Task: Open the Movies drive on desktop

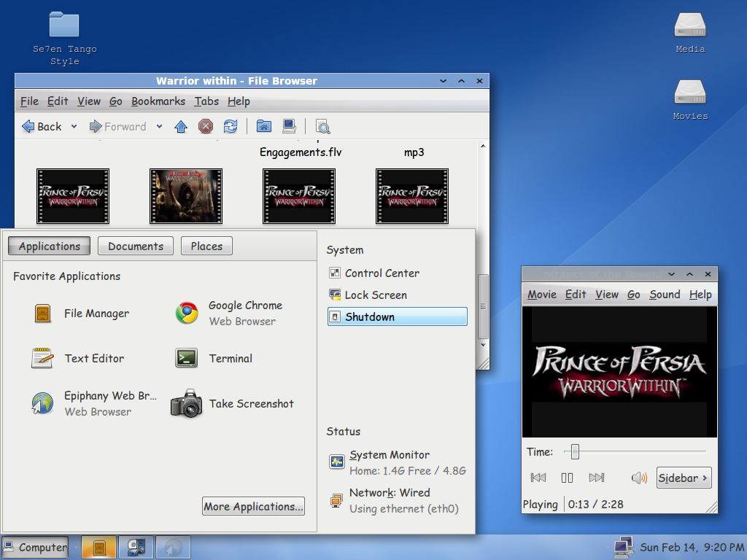Action: pyautogui.click(x=690, y=100)
